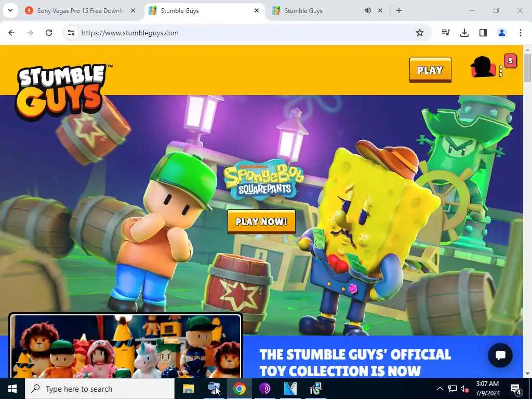532x399 pixels.
Task: Go forward to next page
Action: coord(30,33)
